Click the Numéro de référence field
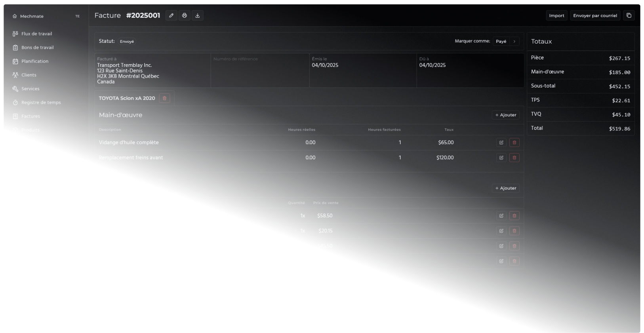The width and height of the screenshot is (644, 333). point(260,70)
